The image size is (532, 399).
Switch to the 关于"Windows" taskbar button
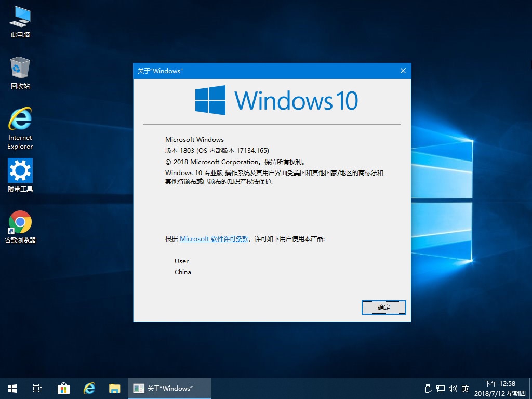(x=169, y=389)
